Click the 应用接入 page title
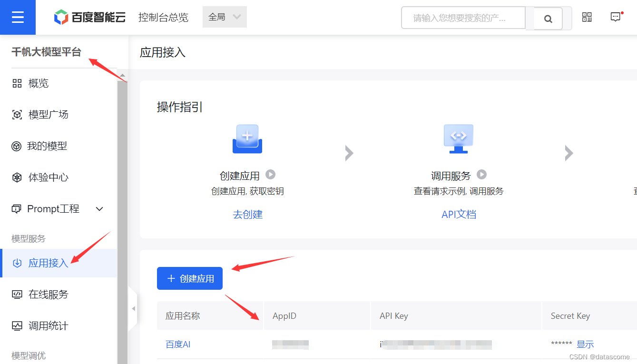The image size is (637, 364). pos(163,52)
